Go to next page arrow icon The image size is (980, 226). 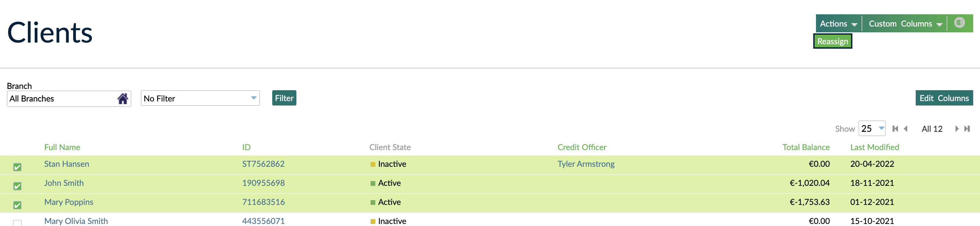[x=957, y=129]
